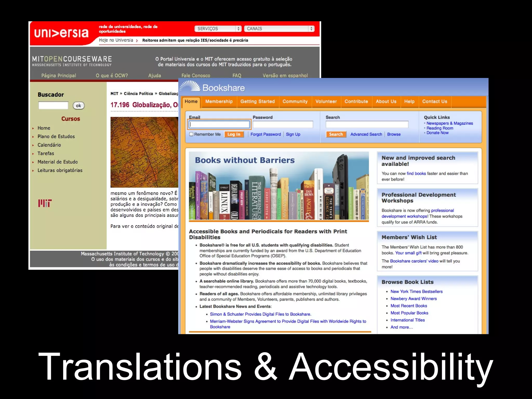Click the ok button under Buscador
532x399 pixels.
coord(78,105)
